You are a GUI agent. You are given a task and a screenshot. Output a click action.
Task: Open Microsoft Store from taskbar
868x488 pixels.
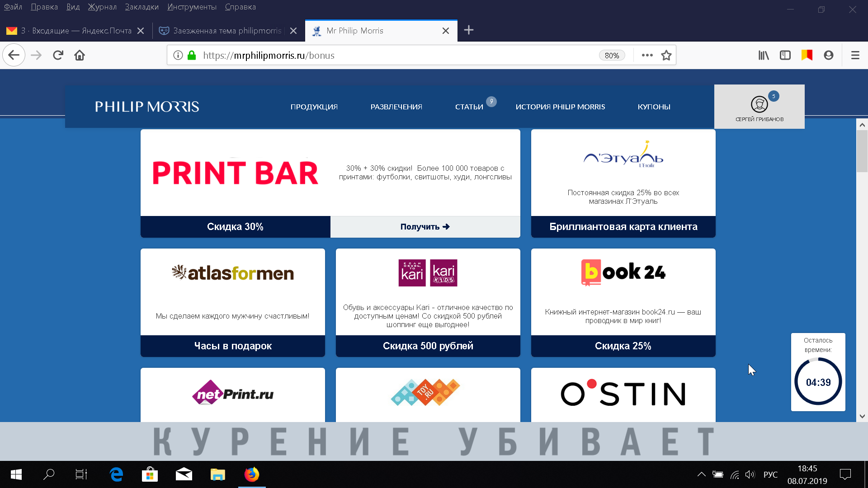coord(150,474)
